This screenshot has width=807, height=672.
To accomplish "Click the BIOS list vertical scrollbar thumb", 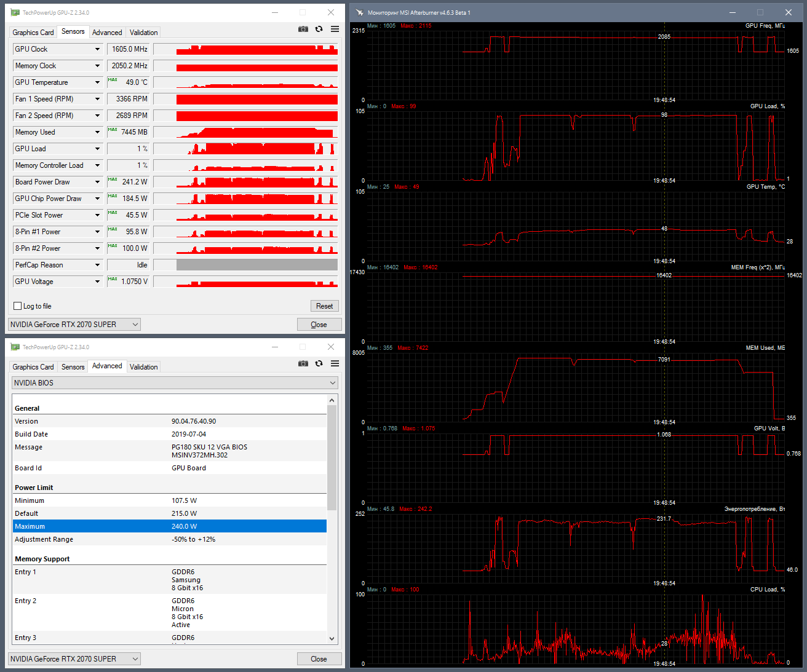I will pos(332,458).
